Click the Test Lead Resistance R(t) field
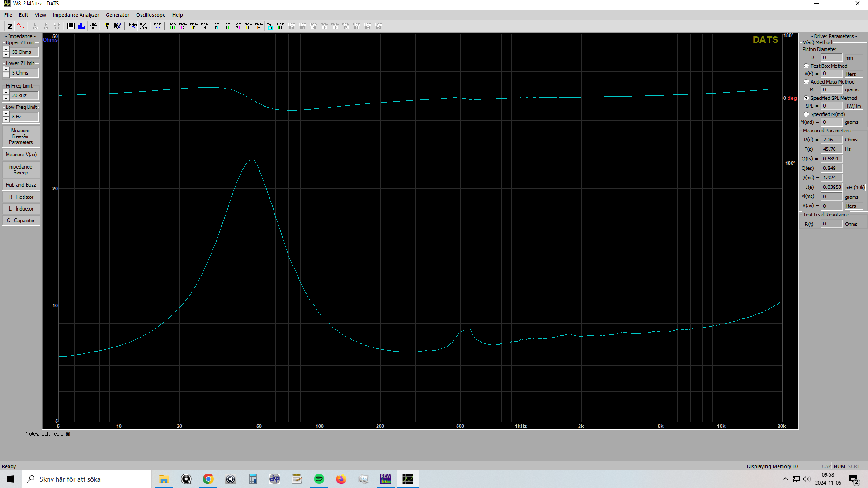 click(831, 224)
